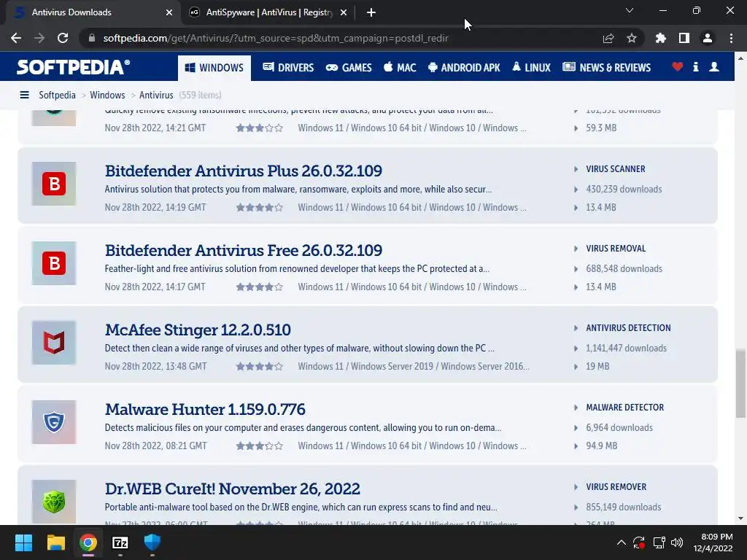This screenshot has width=747, height=560.
Task: Click the VIRUS REMOVER tag
Action: pos(616,487)
